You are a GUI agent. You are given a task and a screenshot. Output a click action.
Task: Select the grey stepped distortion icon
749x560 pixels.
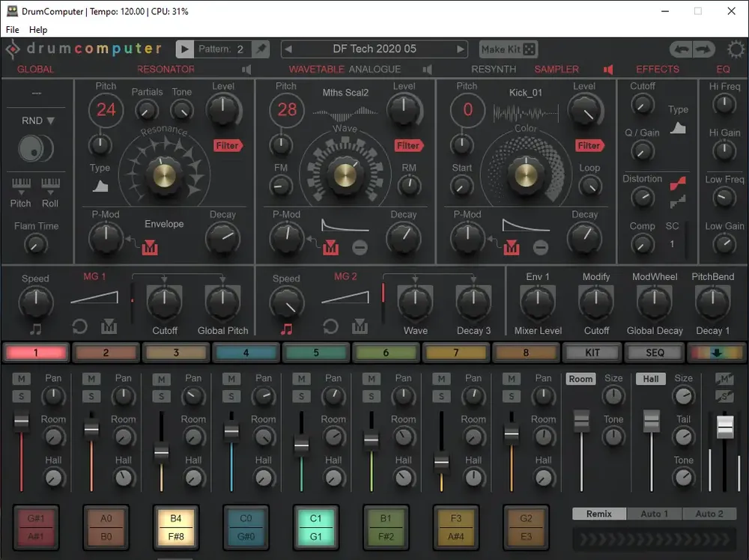click(678, 201)
